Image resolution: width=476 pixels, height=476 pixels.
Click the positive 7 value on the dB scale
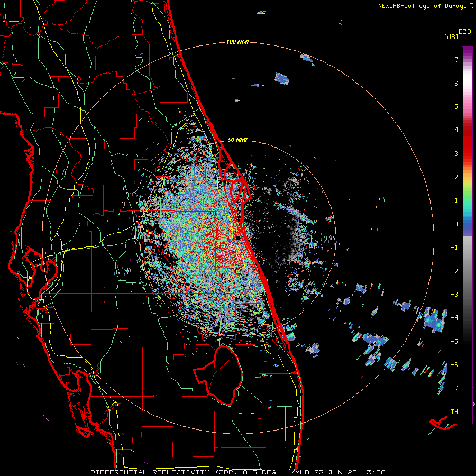pos(456,59)
